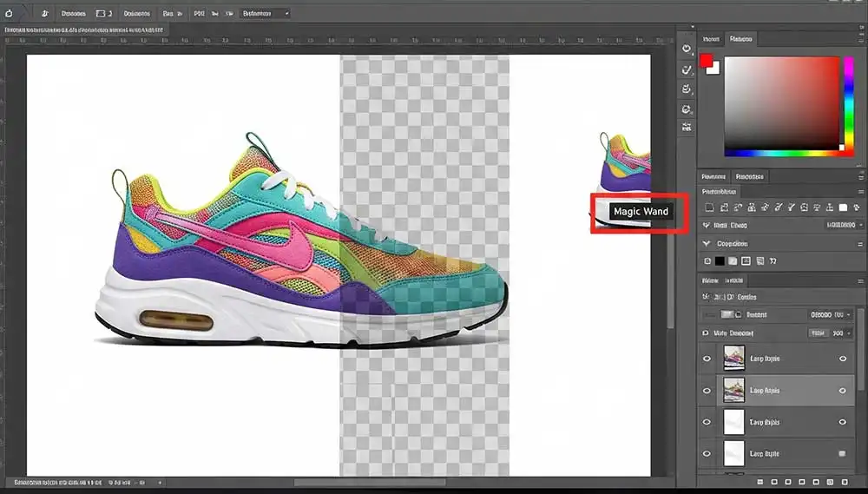Image resolution: width=868 pixels, height=494 pixels.
Task: Switch to the first tab of the color panel
Action: (711, 39)
